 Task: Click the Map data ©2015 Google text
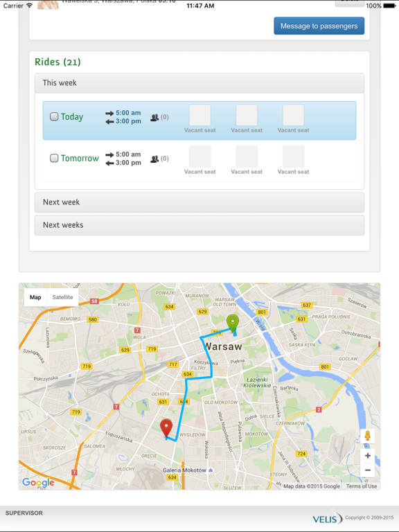pos(312,486)
